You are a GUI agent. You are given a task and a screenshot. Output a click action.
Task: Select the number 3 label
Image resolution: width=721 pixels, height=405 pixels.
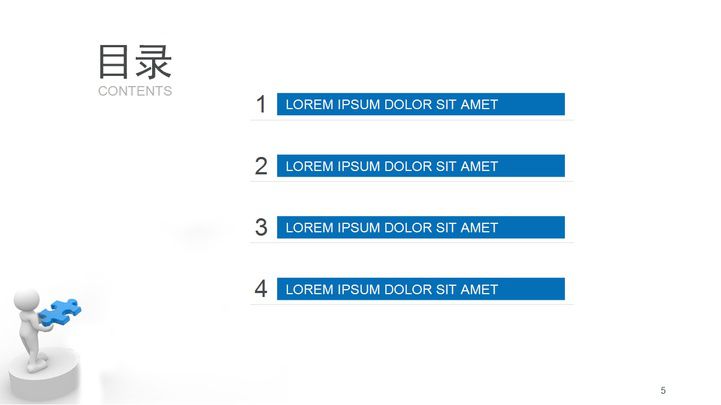pyautogui.click(x=261, y=227)
